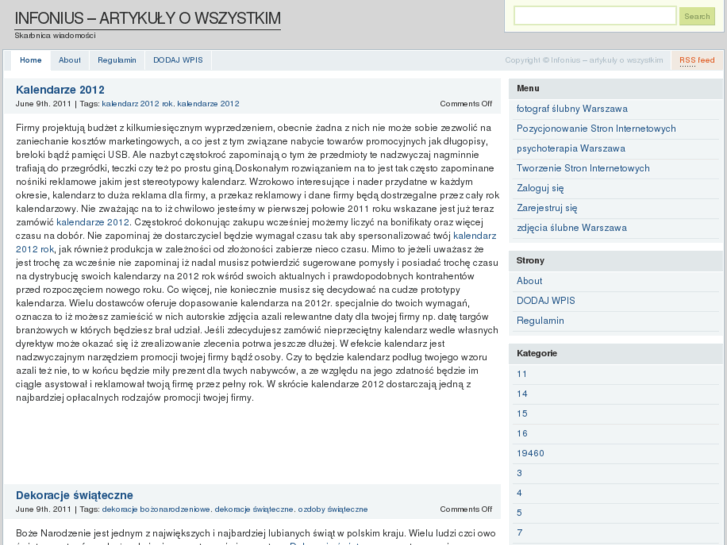This screenshot has width=727, height=545.
Task: Open 'psychoterapia Warszawa' sidebar link
Action: click(571, 148)
